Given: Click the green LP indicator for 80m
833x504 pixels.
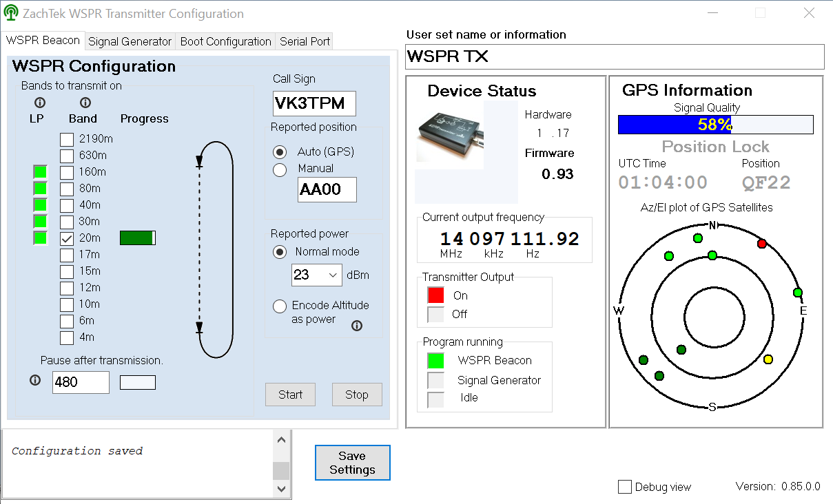Looking at the screenshot, I should (x=41, y=189).
